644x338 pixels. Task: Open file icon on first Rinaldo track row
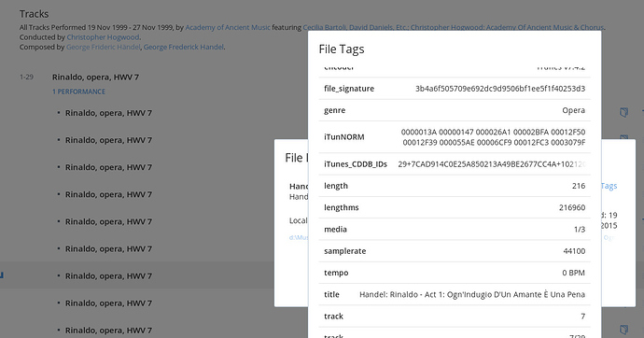pos(623,112)
